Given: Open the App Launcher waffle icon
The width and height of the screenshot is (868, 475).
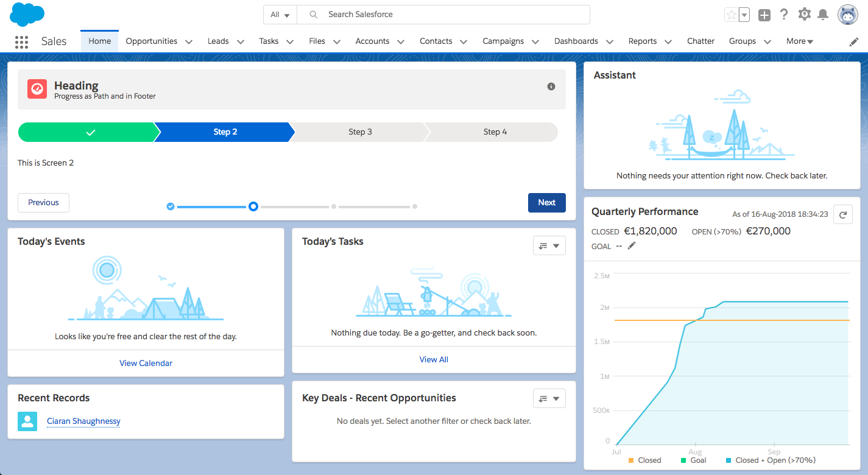Looking at the screenshot, I should pos(21,41).
